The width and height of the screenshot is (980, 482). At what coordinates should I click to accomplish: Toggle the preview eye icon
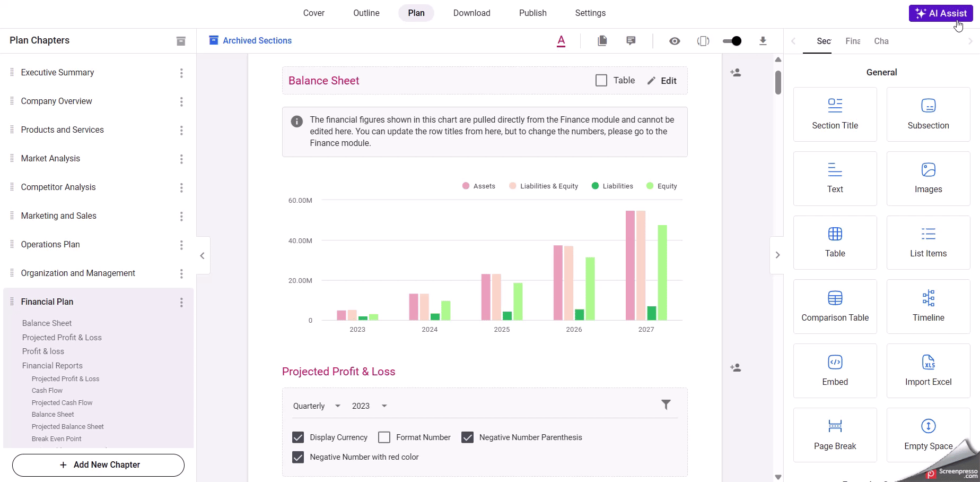675,41
